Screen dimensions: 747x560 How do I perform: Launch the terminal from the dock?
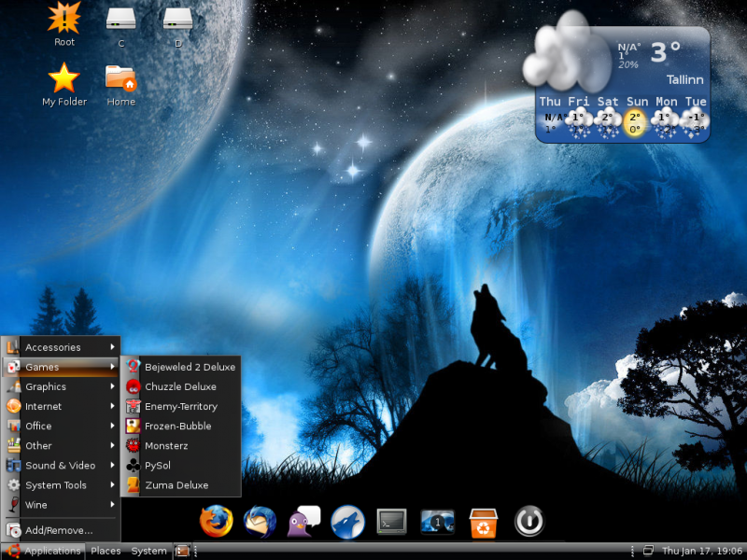click(x=391, y=522)
